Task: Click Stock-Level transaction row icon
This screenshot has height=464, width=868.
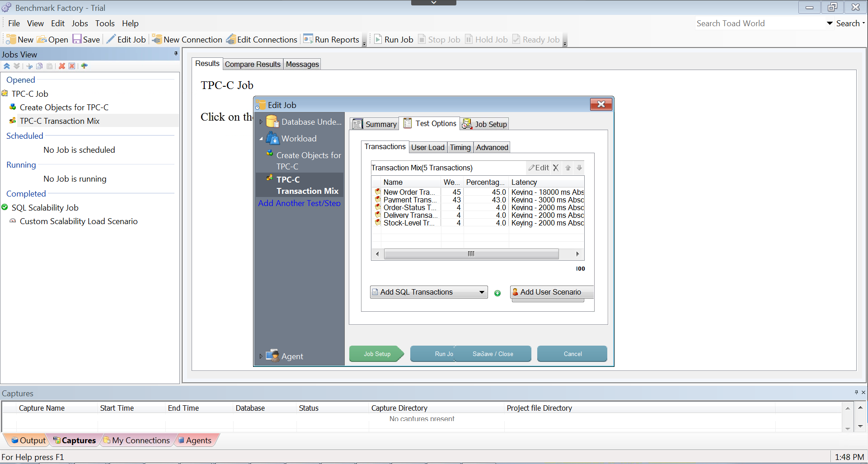Action: [378, 223]
